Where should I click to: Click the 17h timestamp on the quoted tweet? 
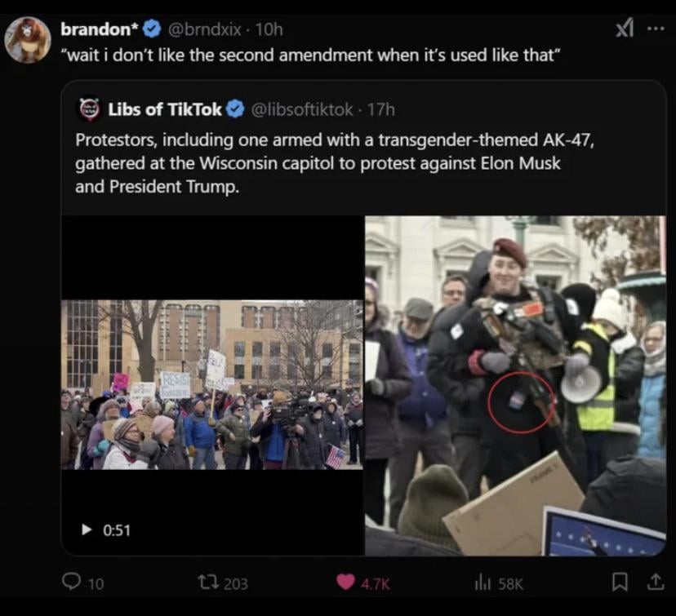pos(380,109)
